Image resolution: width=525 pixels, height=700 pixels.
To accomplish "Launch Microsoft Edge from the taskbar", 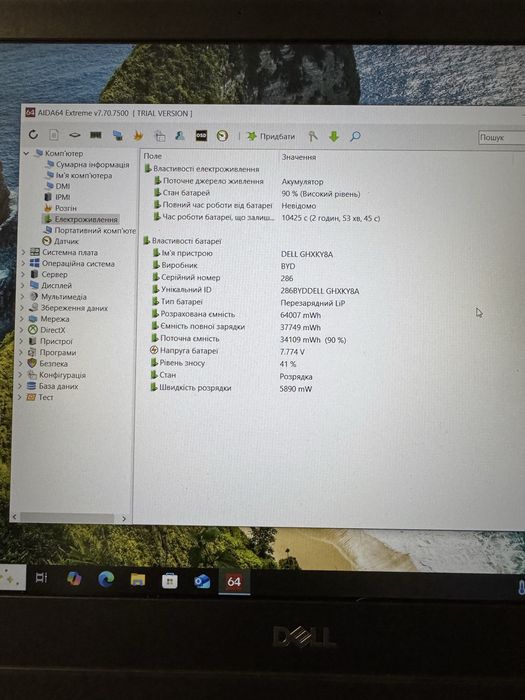I will [x=106, y=579].
